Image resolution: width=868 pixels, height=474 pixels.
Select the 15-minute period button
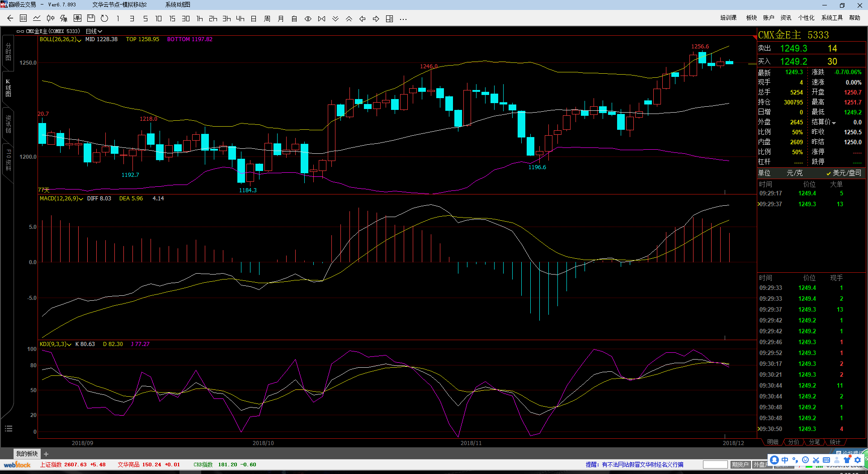click(172, 19)
